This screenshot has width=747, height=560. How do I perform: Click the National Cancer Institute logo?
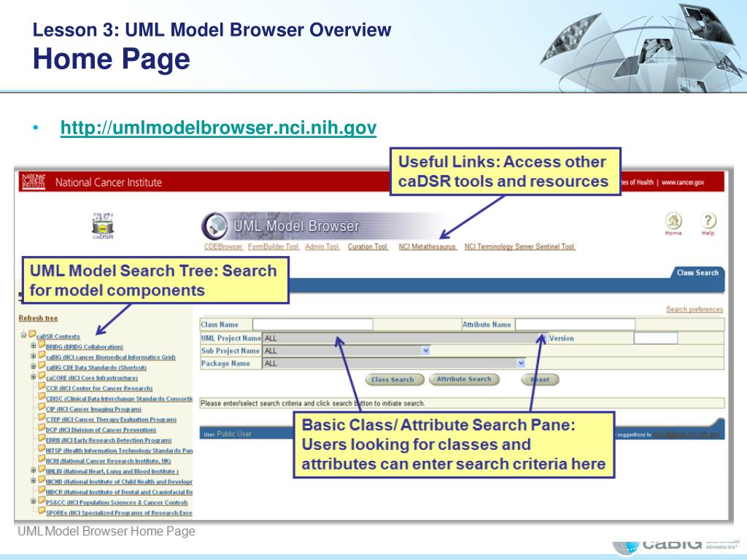tap(34, 182)
